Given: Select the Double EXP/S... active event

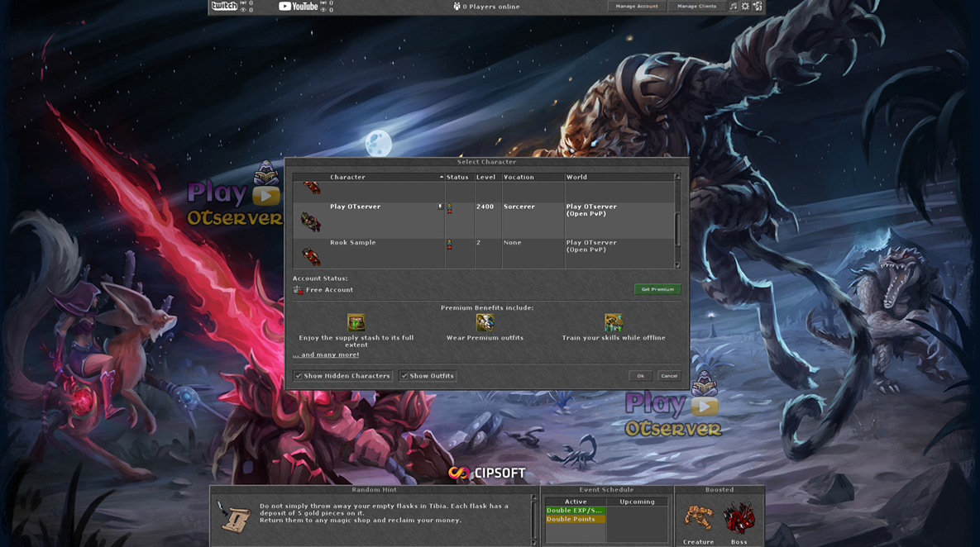Looking at the screenshot, I should click(x=575, y=510).
